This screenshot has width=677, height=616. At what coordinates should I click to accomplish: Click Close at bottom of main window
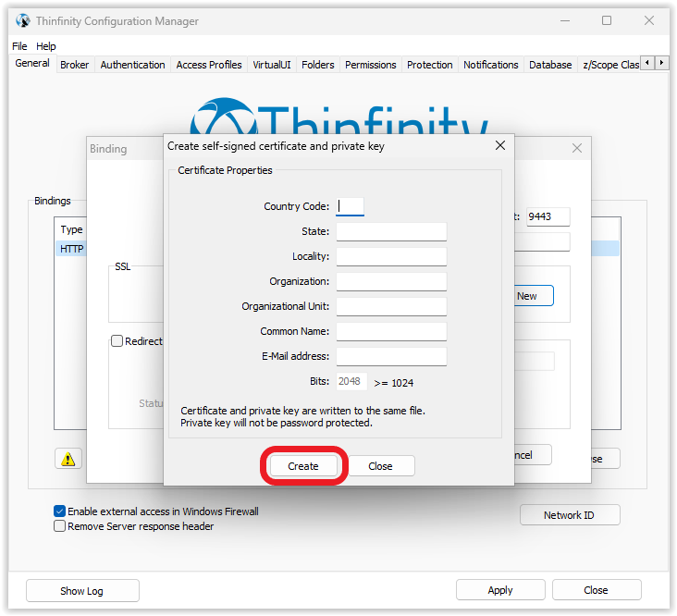coord(597,590)
